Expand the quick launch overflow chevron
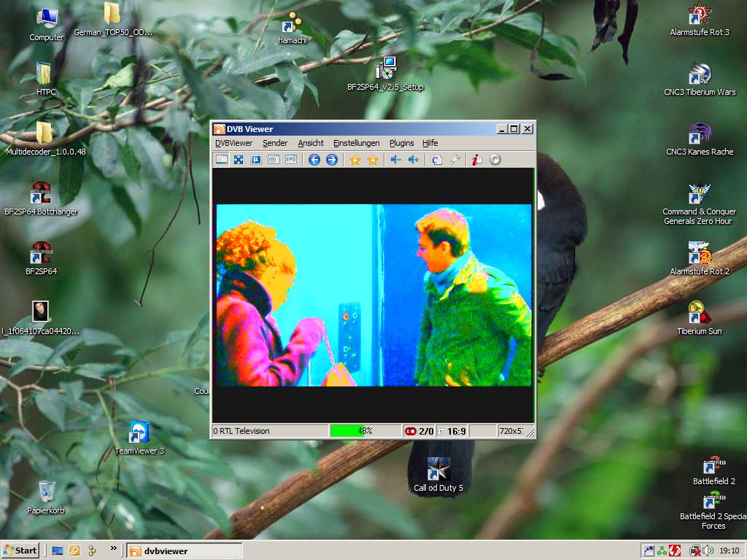Image resolution: width=747 pixels, height=560 pixels. (x=113, y=548)
